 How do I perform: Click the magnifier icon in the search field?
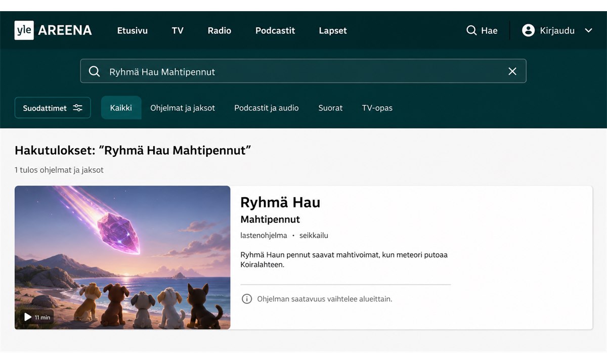coord(95,71)
